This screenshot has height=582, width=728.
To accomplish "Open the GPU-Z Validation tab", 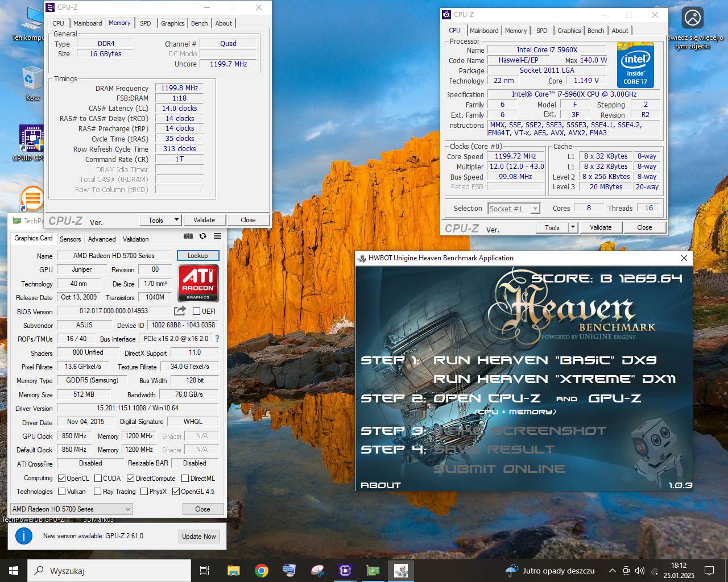I will point(136,239).
